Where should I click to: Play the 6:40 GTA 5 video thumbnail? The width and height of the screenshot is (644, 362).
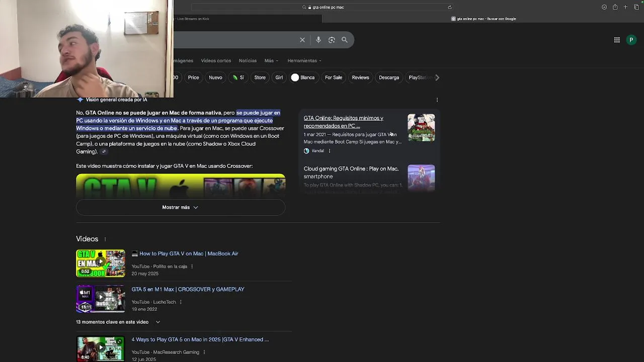(x=101, y=349)
